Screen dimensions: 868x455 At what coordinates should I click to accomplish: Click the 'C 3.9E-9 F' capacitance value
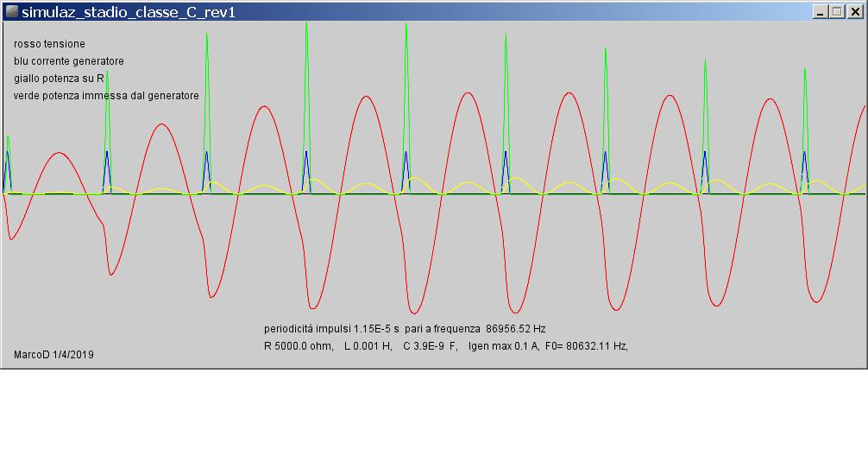click(430, 346)
